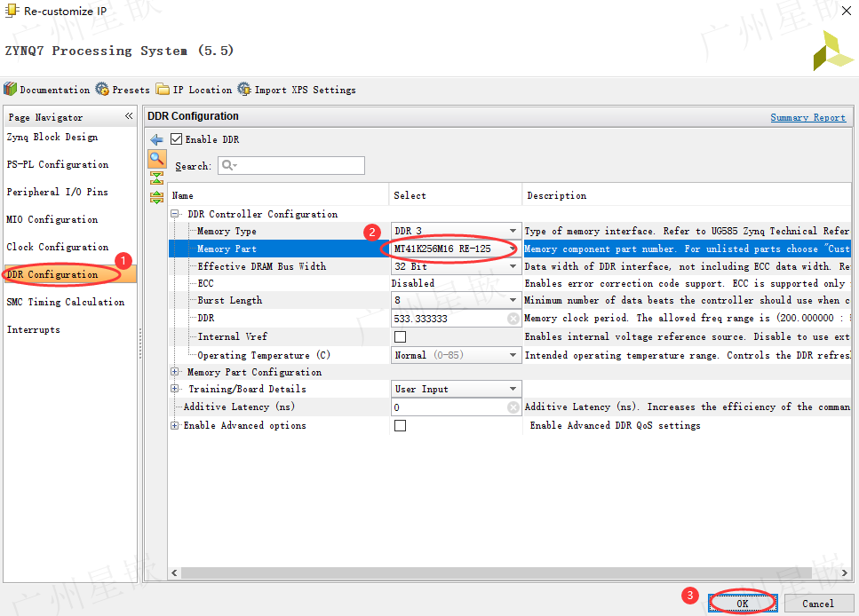859x616 pixels.
Task: Click the search field magnifier icon
Action: point(229,165)
